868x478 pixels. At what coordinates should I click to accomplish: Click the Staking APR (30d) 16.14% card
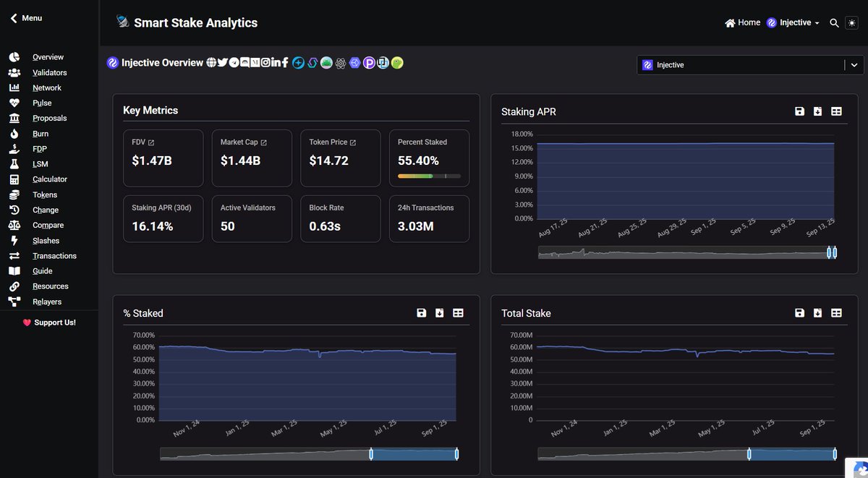click(x=163, y=218)
